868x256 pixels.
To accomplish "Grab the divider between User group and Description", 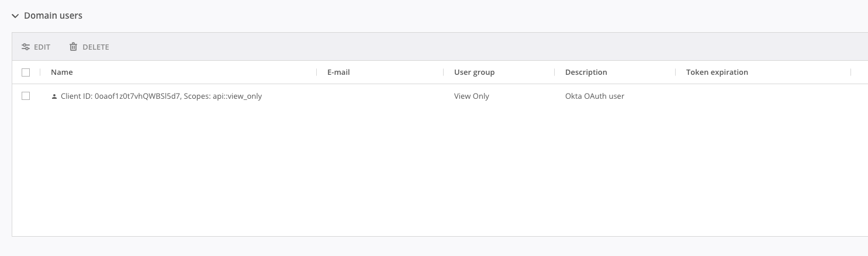I will click(x=555, y=72).
